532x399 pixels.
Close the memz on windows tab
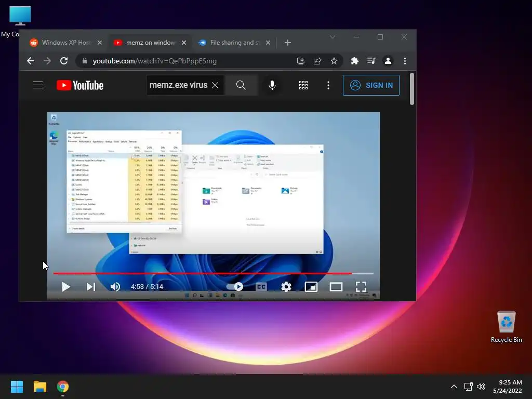pos(184,43)
